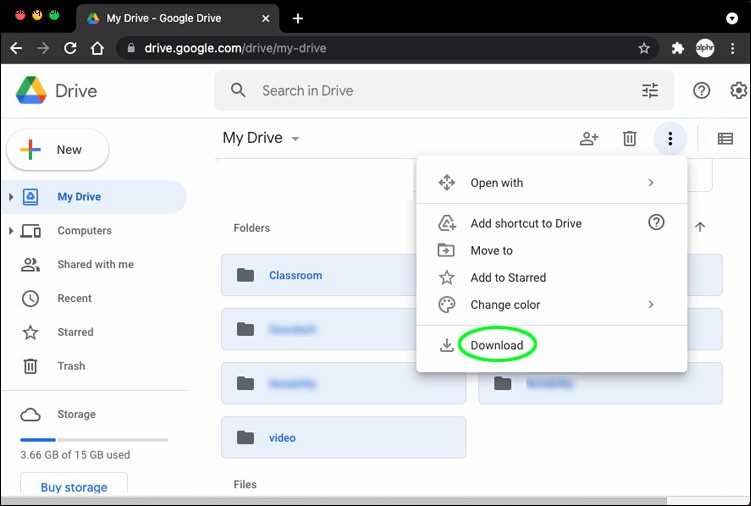Expand the Computers tree in sidebar
751x506 pixels.
(x=11, y=230)
